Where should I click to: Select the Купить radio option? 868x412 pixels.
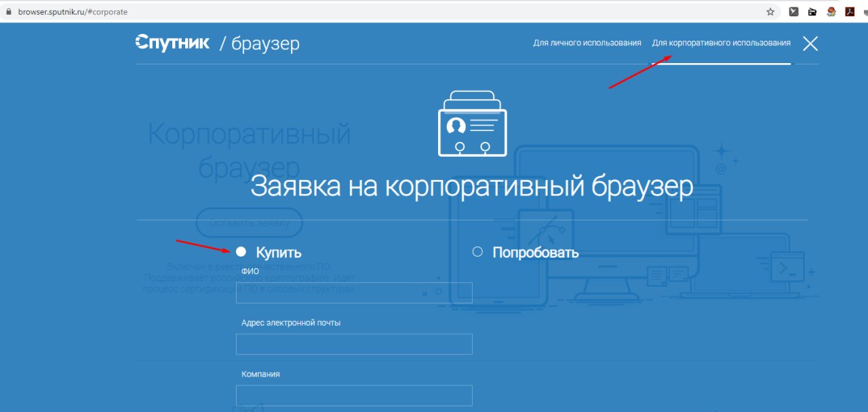[241, 252]
